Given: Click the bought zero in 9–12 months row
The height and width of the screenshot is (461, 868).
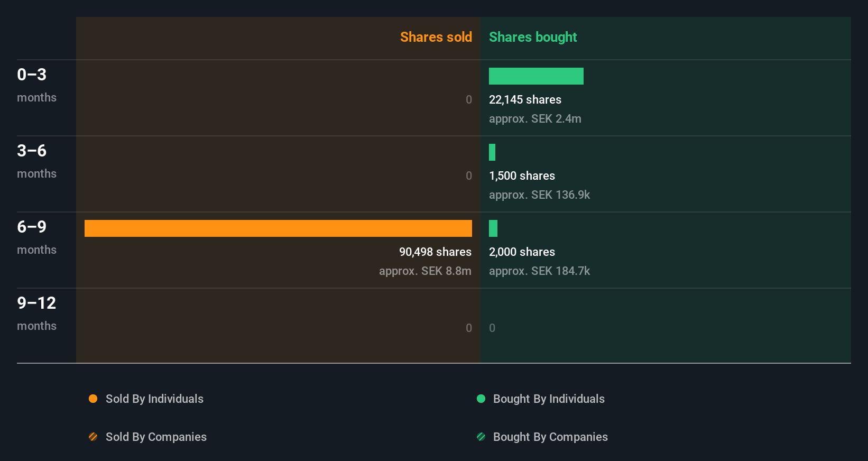Looking at the screenshot, I should point(492,328).
